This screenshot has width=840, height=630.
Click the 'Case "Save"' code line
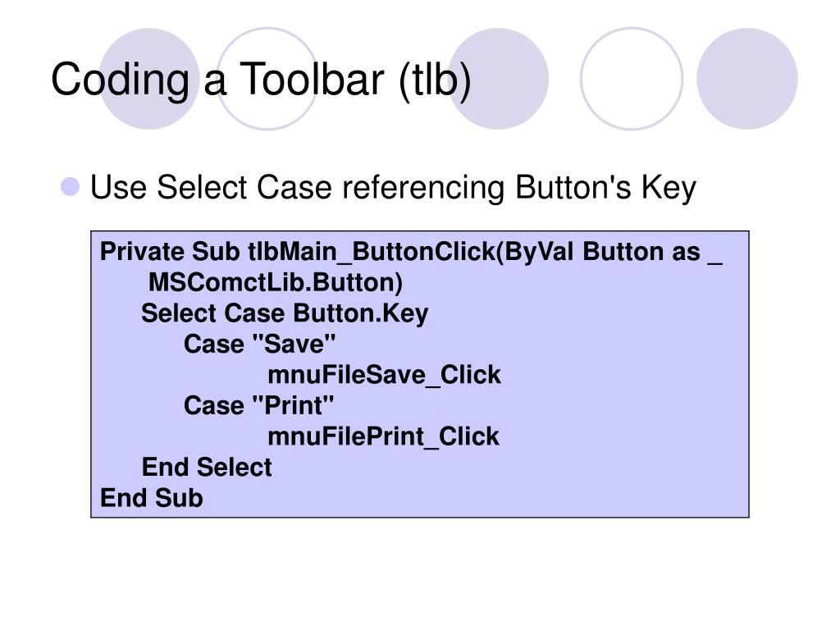(x=259, y=344)
